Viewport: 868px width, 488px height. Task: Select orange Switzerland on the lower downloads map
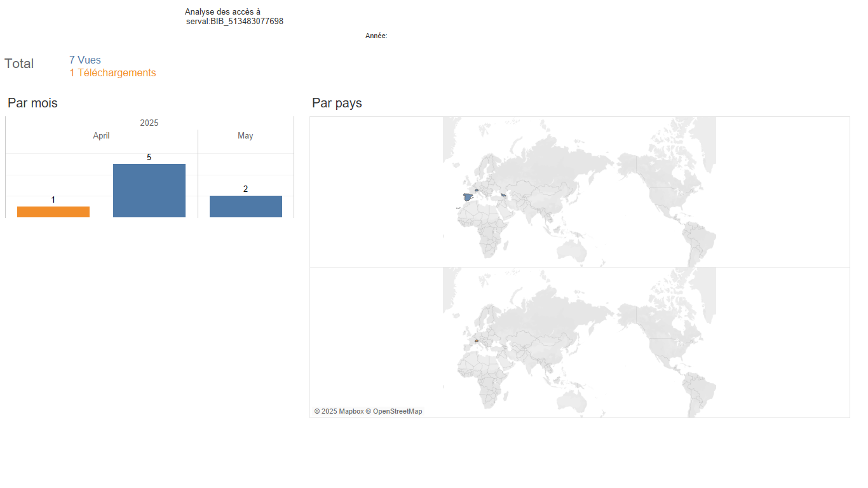coord(476,341)
